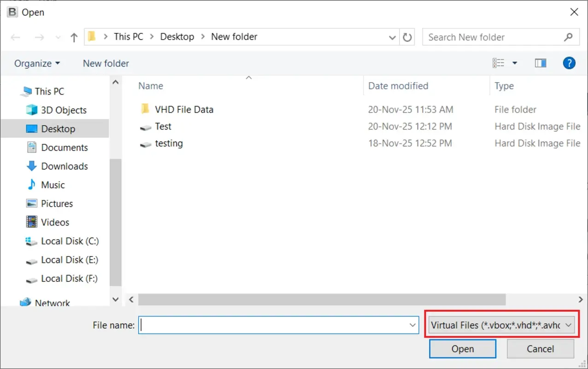The width and height of the screenshot is (588, 369).
Task: Expand the view options dropdown arrow
Action: tap(515, 63)
